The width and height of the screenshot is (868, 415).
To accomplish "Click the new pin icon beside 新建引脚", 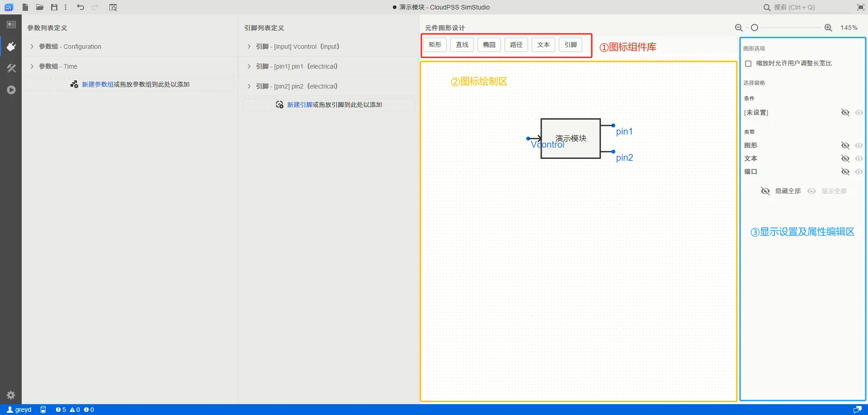I will click(279, 105).
